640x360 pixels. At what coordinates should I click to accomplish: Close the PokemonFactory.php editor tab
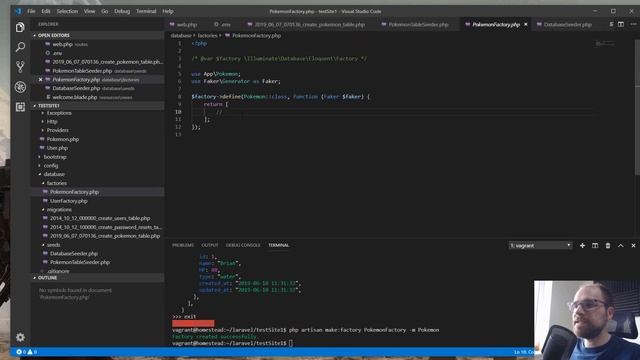pos(526,24)
